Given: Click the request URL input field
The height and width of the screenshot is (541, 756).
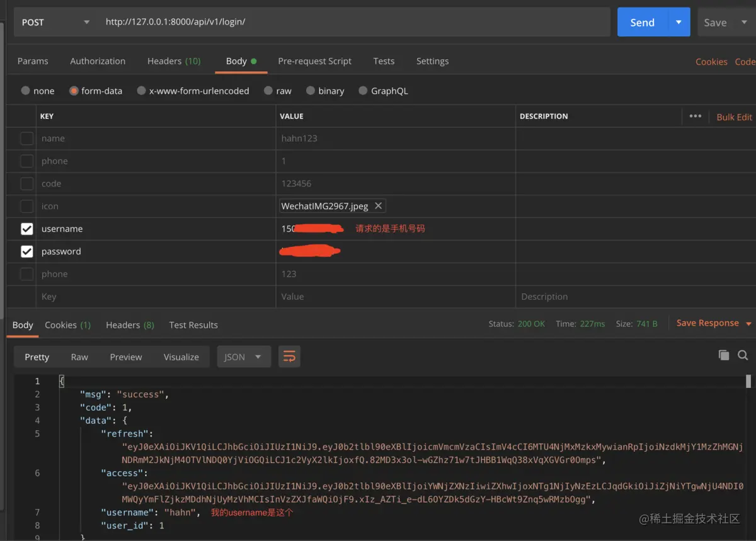Looking at the screenshot, I should click(x=354, y=22).
